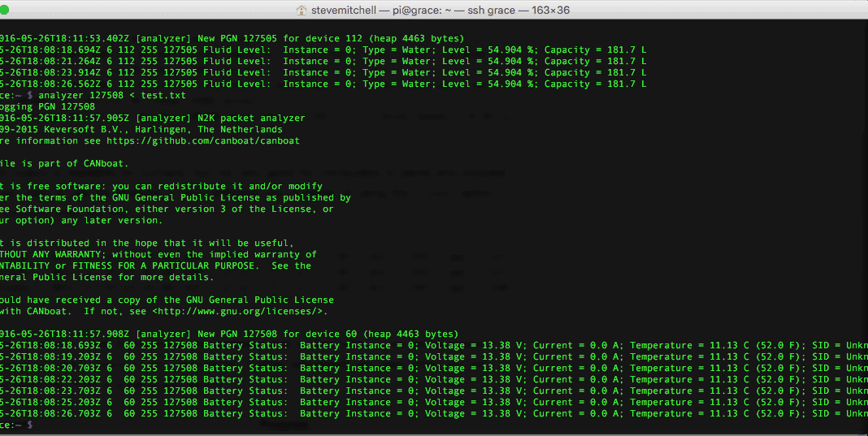Click the 'ile is part of CANboat.' line
The width and height of the screenshot is (868, 436).
64,163
